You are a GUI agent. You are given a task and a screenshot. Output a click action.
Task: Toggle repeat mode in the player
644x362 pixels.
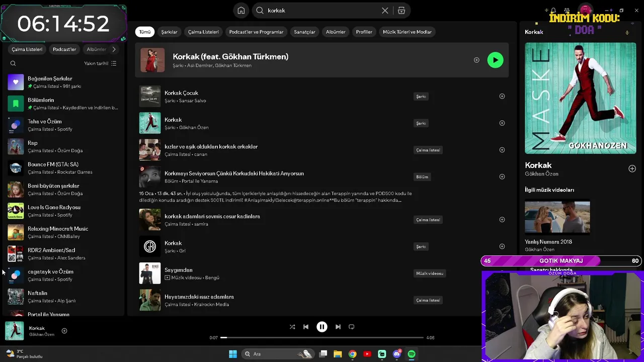click(352, 327)
